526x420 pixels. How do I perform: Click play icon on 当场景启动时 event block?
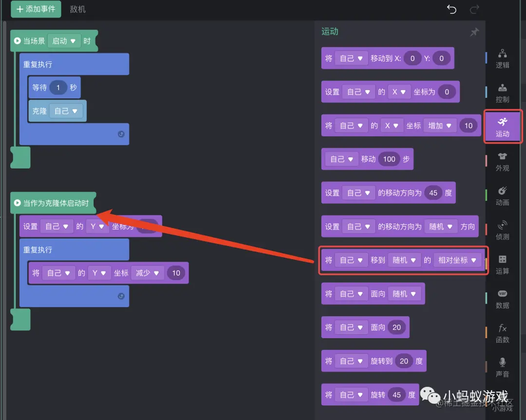[x=18, y=41]
